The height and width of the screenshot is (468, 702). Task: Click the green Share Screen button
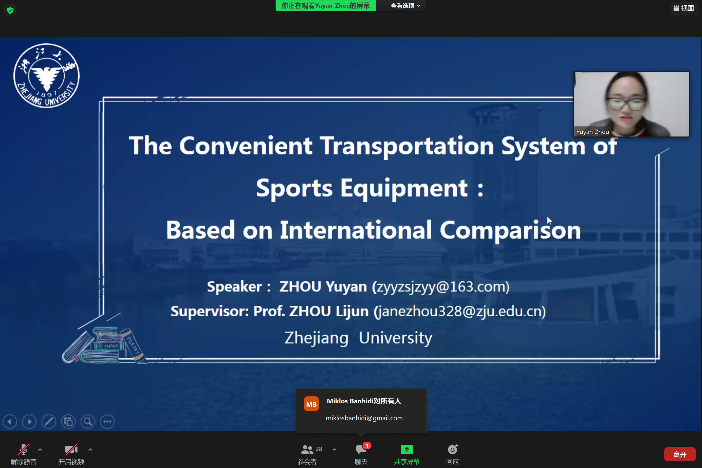[406, 452]
